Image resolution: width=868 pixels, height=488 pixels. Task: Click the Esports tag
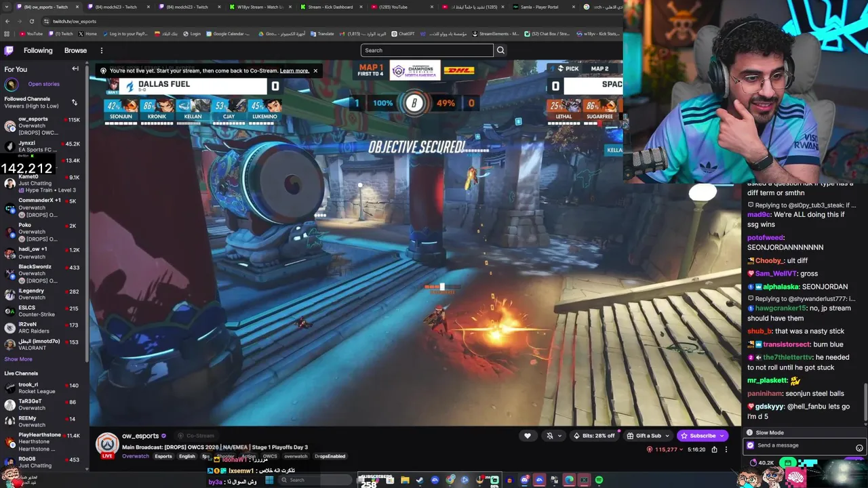(x=163, y=456)
